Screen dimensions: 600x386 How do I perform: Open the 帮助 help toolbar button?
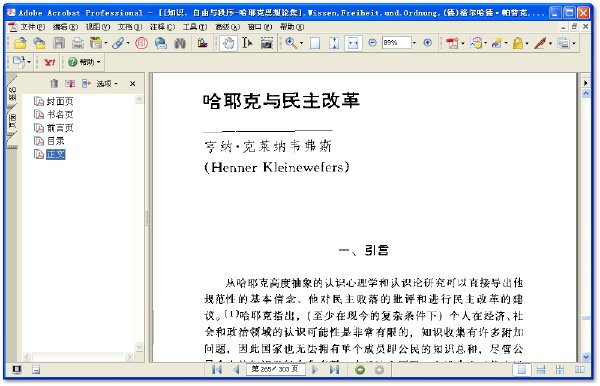pyautogui.click(x=84, y=62)
